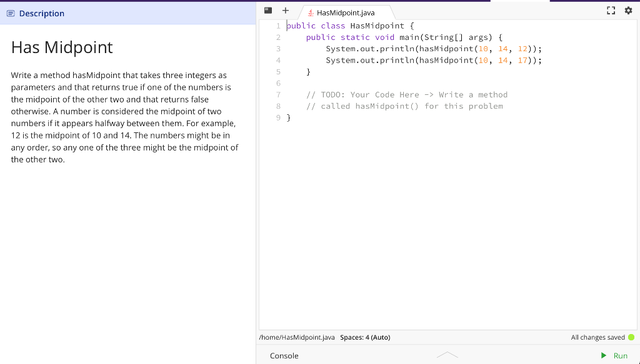Screen dimensions: 640x364
Task: Click the Console label
Action: click(x=284, y=355)
